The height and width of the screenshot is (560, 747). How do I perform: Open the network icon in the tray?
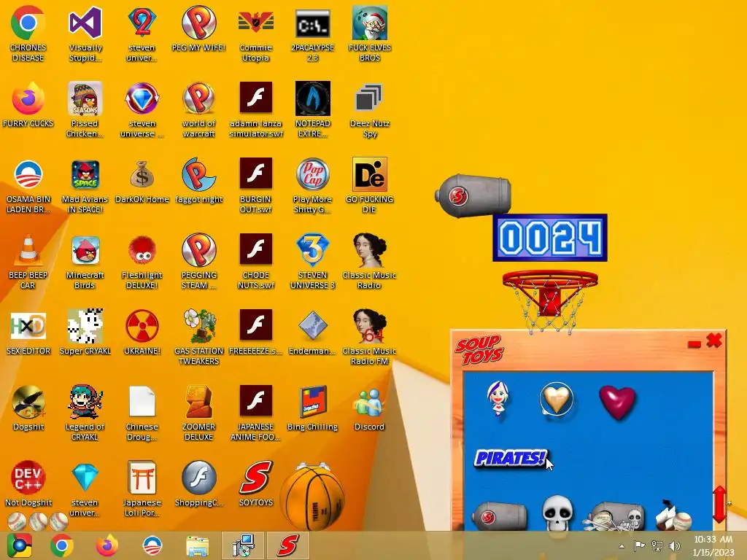(657, 546)
